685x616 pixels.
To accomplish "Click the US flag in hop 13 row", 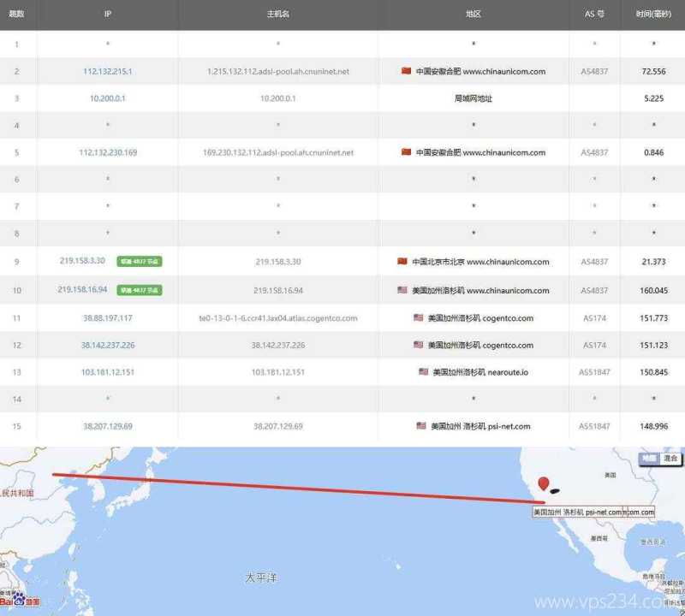I will pos(423,372).
